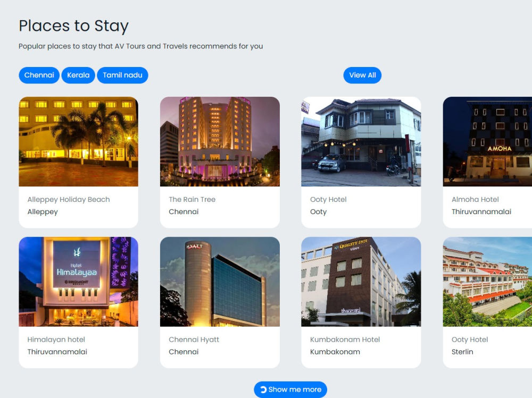Click The Rain Tree hotel name
The height and width of the screenshot is (398, 532).
click(x=192, y=199)
